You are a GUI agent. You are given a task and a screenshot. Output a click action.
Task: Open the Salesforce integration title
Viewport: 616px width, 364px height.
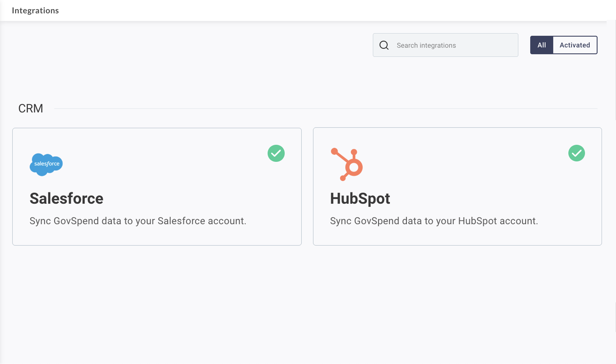coord(66,198)
